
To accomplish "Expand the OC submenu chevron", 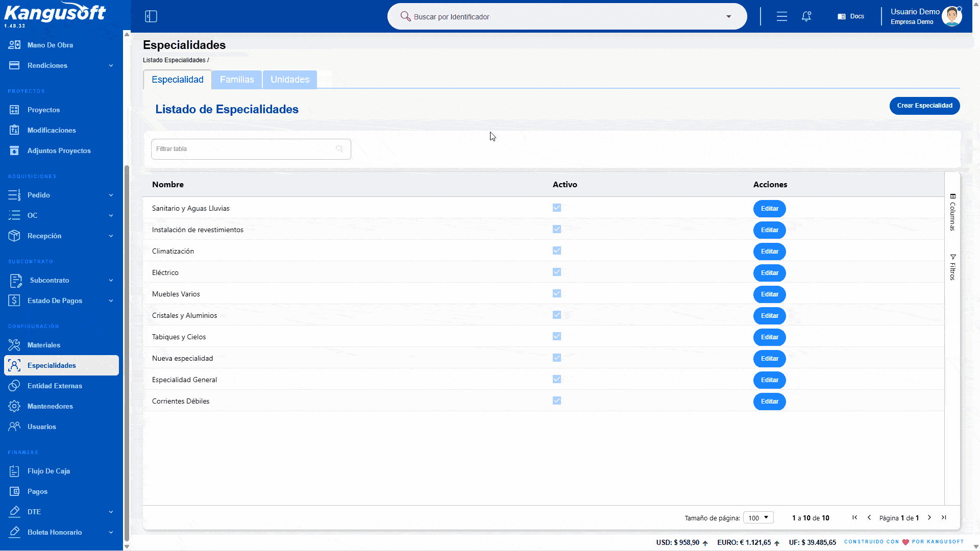I will 111,215.
